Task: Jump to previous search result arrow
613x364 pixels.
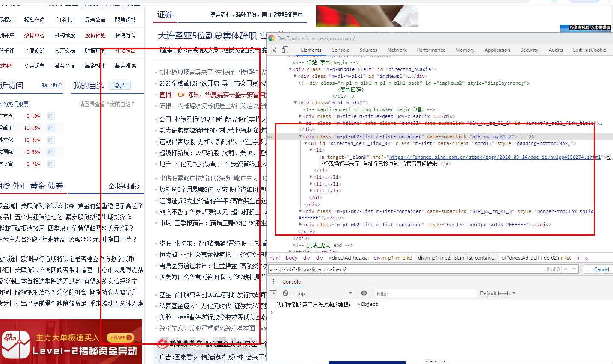Action: (x=566, y=269)
